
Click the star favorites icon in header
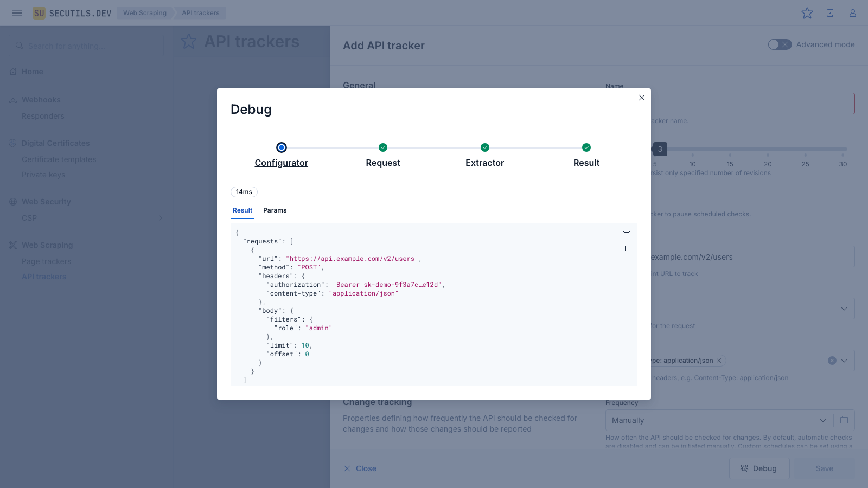coord(807,13)
